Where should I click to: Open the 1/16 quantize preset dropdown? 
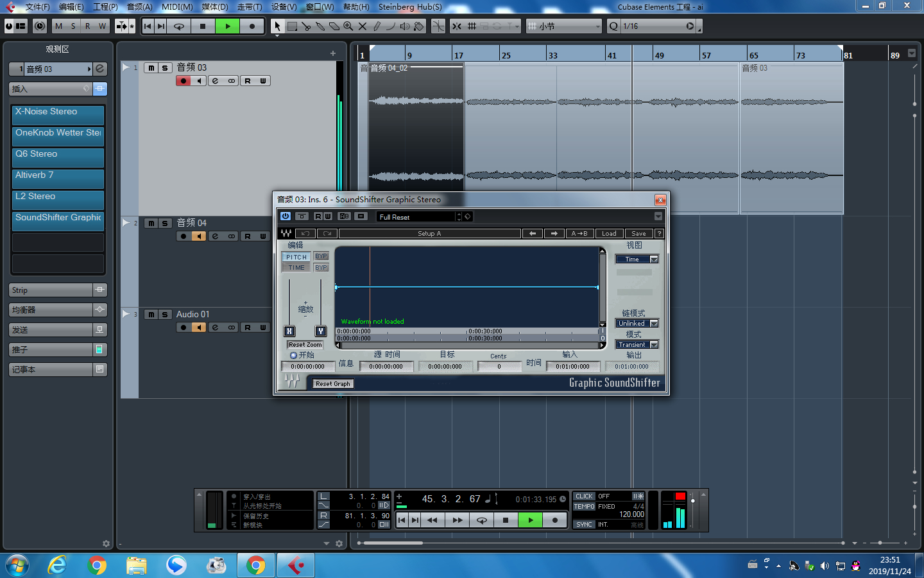(652, 26)
